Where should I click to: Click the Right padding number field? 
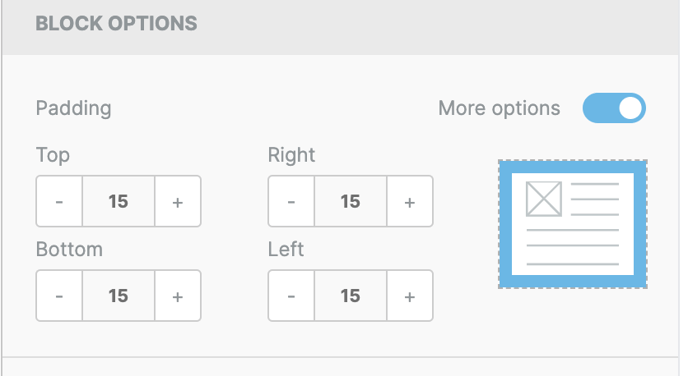point(351,201)
